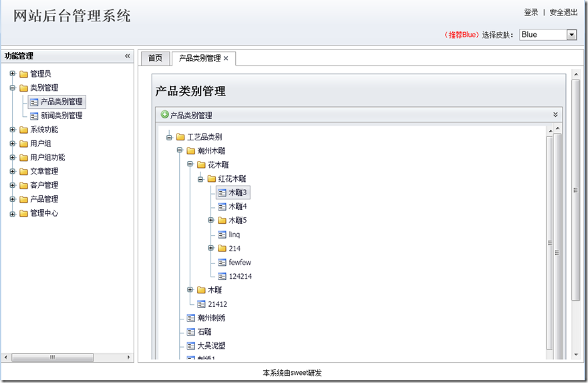Click the linq leaf icon
Screen dimensions: 588x383
(222, 235)
